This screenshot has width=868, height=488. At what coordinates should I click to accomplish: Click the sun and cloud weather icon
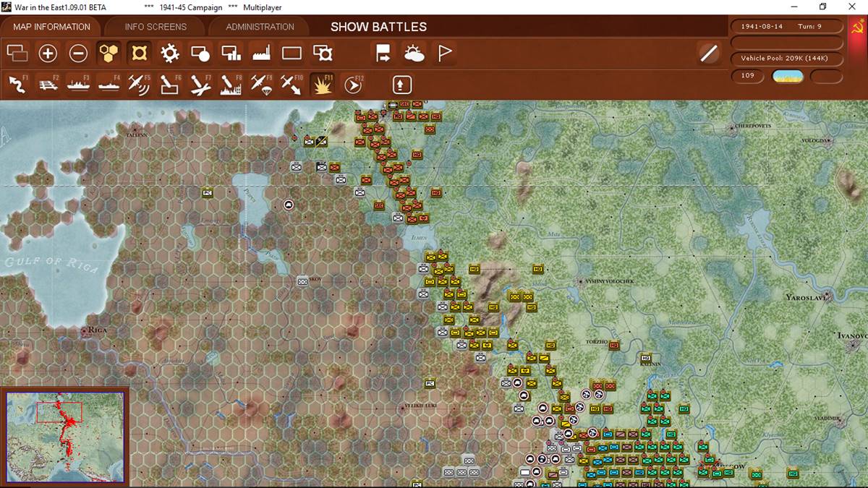[x=414, y=53]
